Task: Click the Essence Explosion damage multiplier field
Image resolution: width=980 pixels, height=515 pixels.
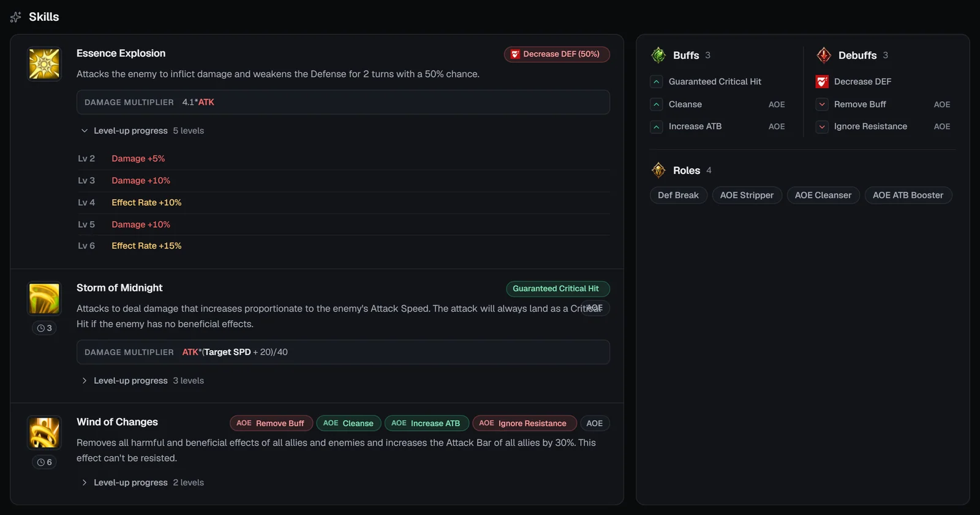Action: click(x=343, y=102)
